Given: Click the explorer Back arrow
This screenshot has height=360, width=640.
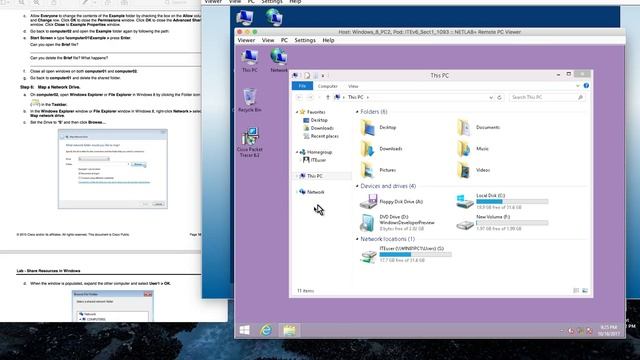Looking at the screenshot, I should [300, 98].
